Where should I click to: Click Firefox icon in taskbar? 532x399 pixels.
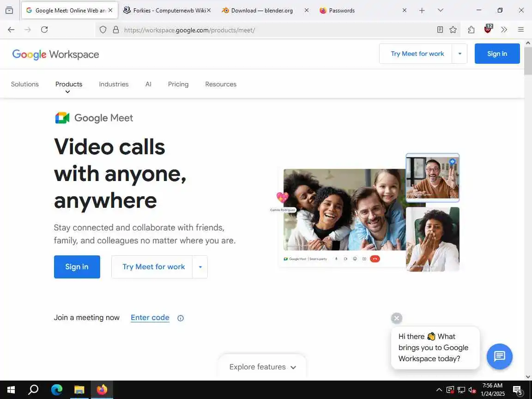tap(102, 390)
